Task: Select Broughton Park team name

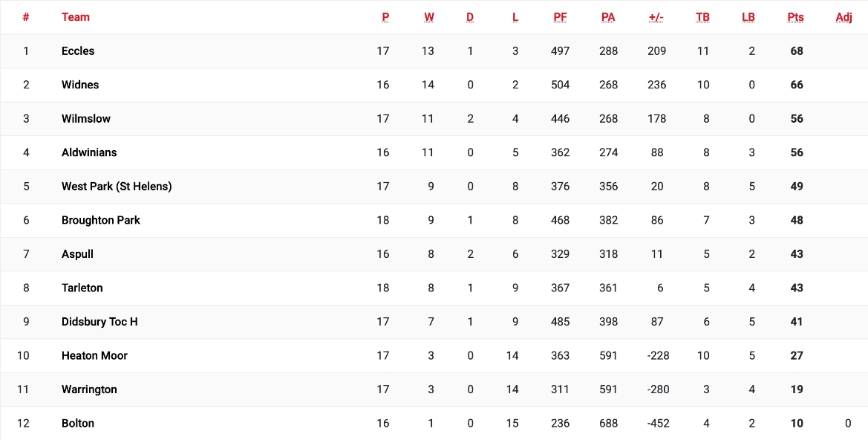Action: (101, 220)
